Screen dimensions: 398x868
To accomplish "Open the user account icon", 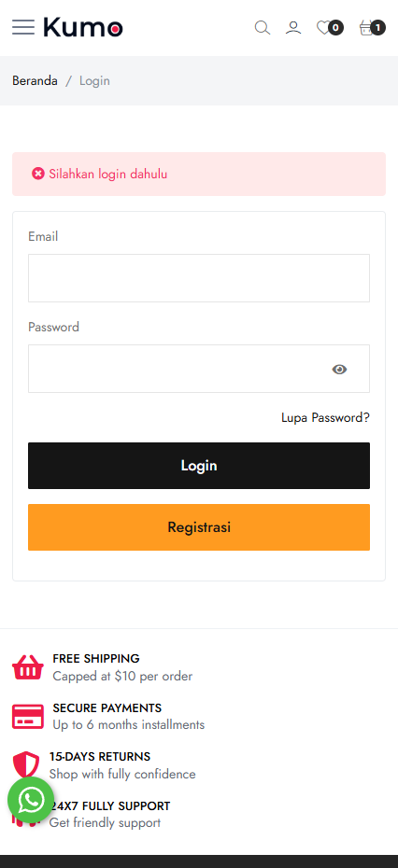I will pyautogui.click(x=293, y=28).
